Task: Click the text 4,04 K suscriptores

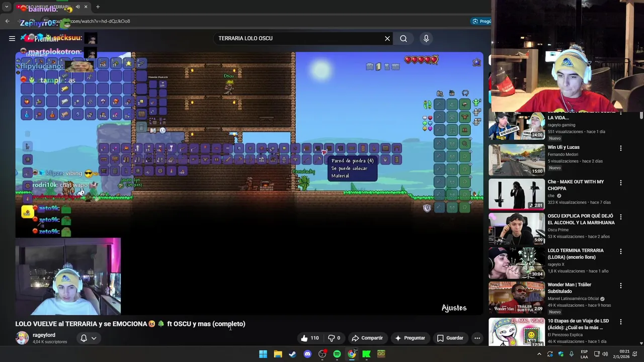Action: [x=50, y=342]
